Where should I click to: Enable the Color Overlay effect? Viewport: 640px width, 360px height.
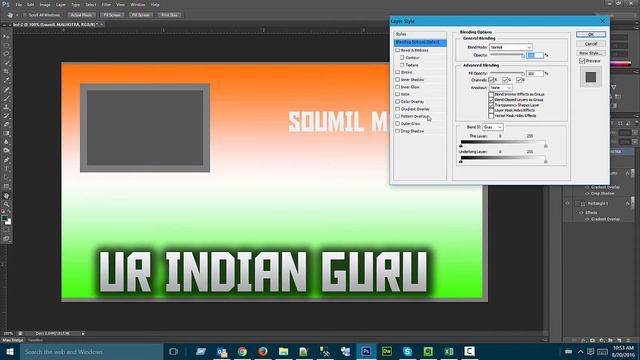click(398, 102)
